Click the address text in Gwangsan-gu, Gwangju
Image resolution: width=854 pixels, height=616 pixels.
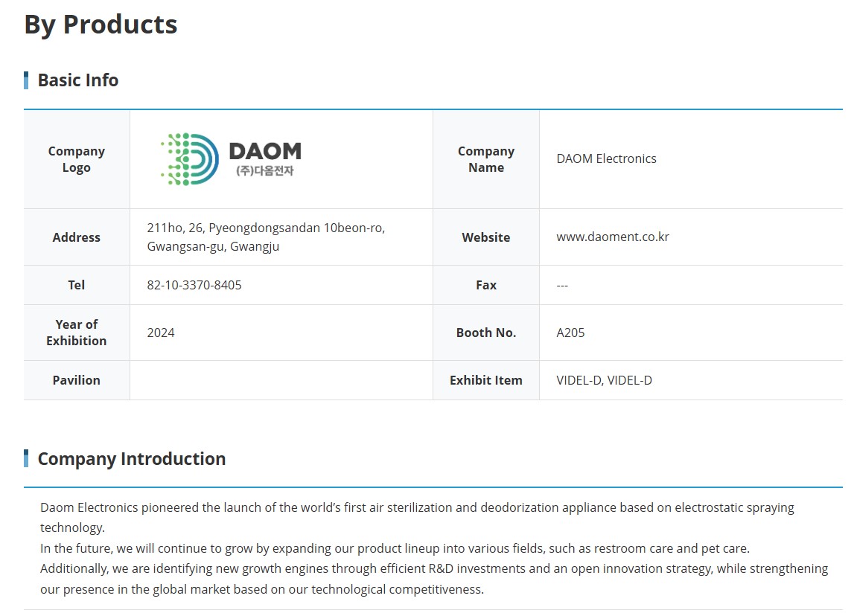pyautogui.click(x=266, y=237)
